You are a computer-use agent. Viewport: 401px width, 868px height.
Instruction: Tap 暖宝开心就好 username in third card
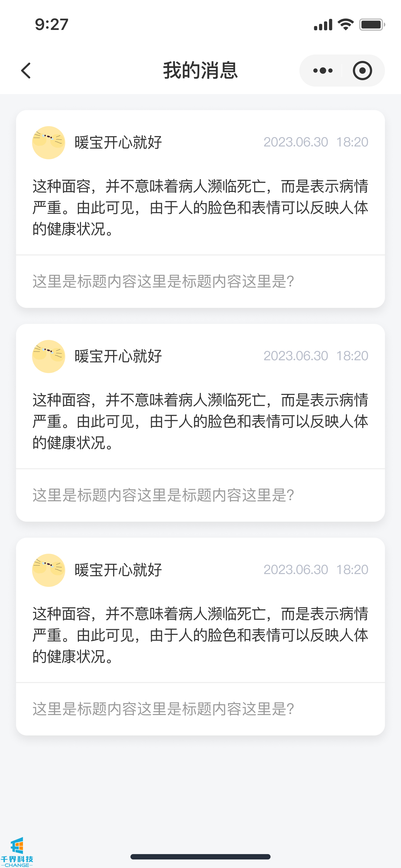coord(118,569)
